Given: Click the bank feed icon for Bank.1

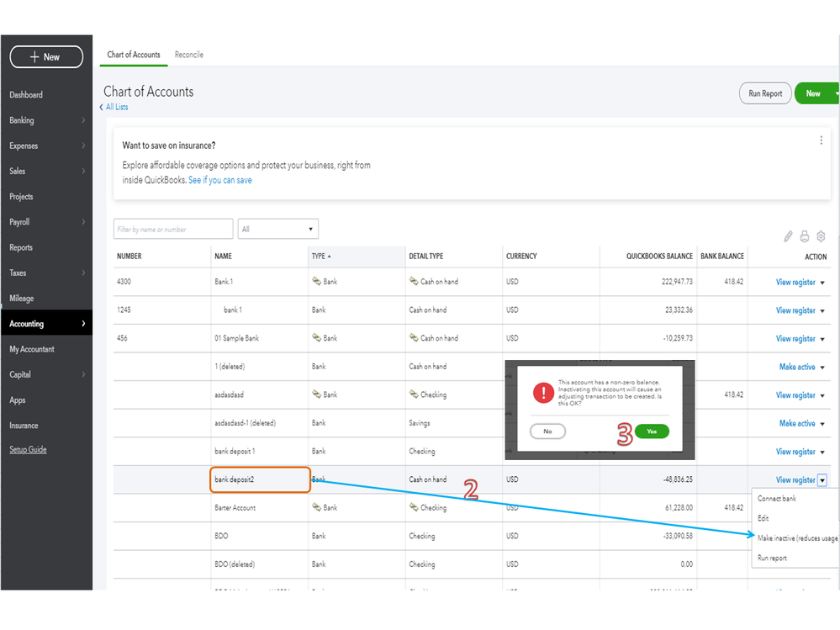Looking at the screenshot, I should coord(317,282).
